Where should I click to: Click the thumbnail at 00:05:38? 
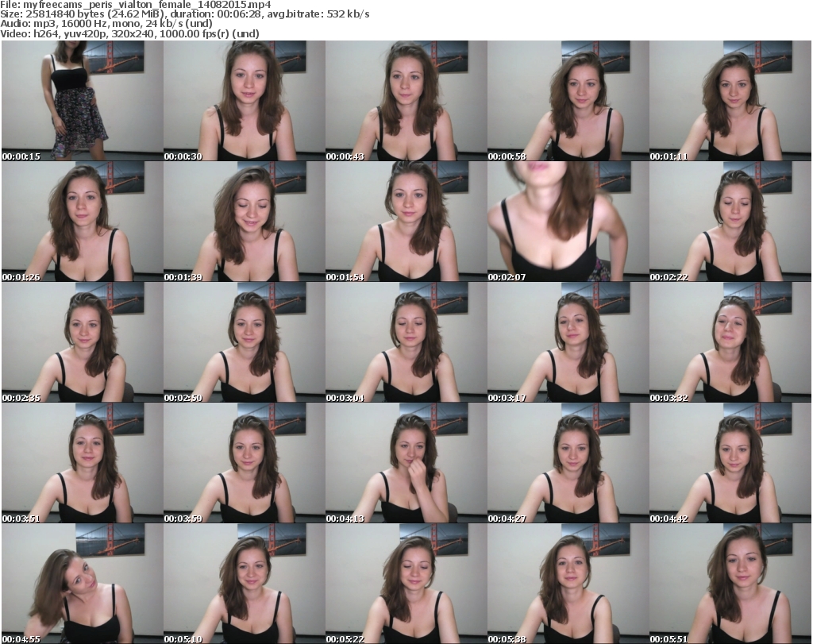point(568,584)
